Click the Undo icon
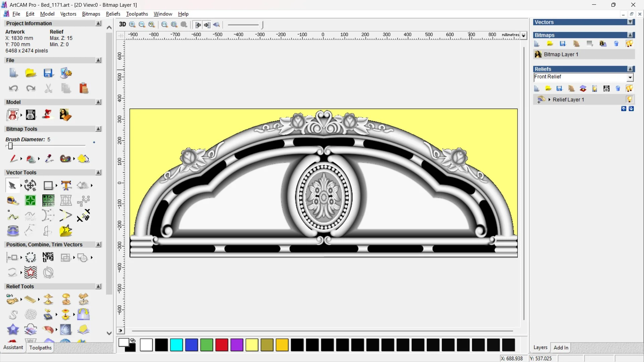 tap(13, 88)
